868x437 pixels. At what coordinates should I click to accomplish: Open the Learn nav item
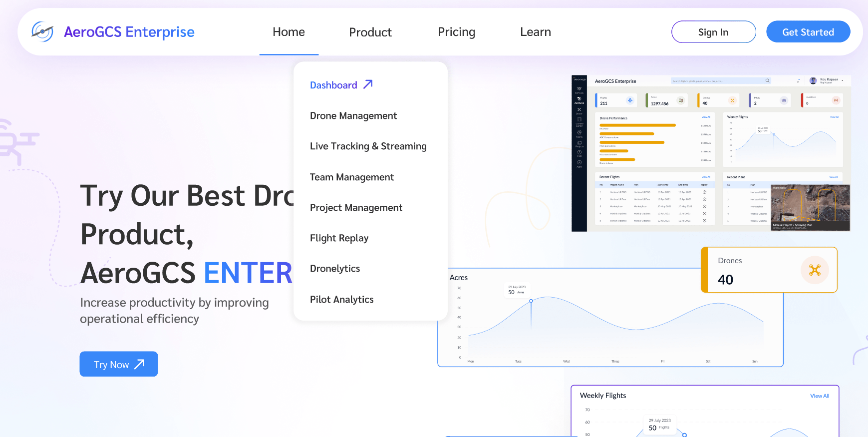[x=536, y=32]
